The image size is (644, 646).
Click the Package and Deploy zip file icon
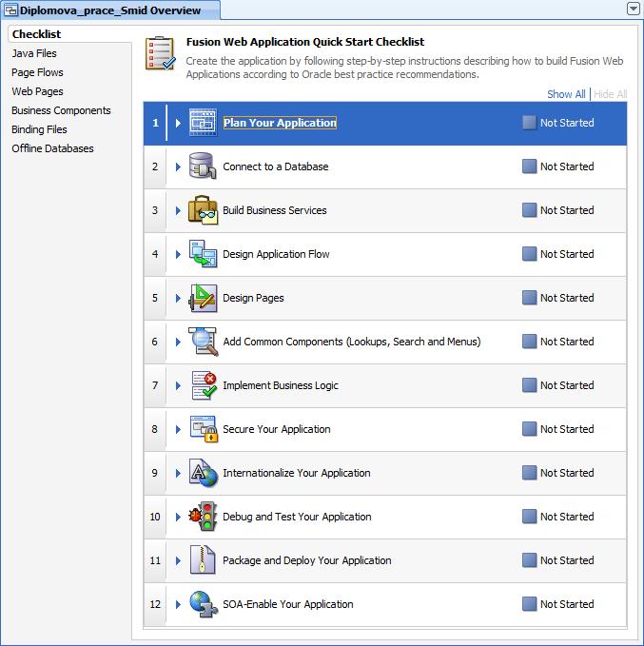pos(203,559)
